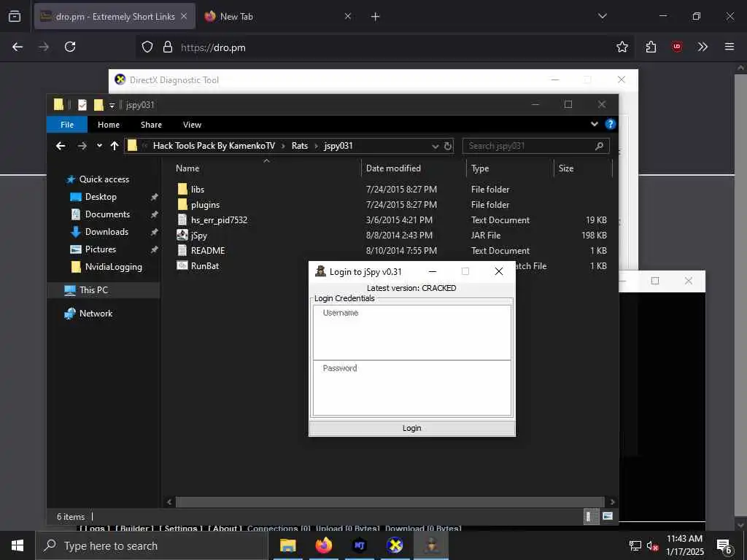Image resolution: width=747 pixels, height=560 pixels.
Task: List all tabs dropdown arrow in Firefox
Action: (x=602, y=16)
